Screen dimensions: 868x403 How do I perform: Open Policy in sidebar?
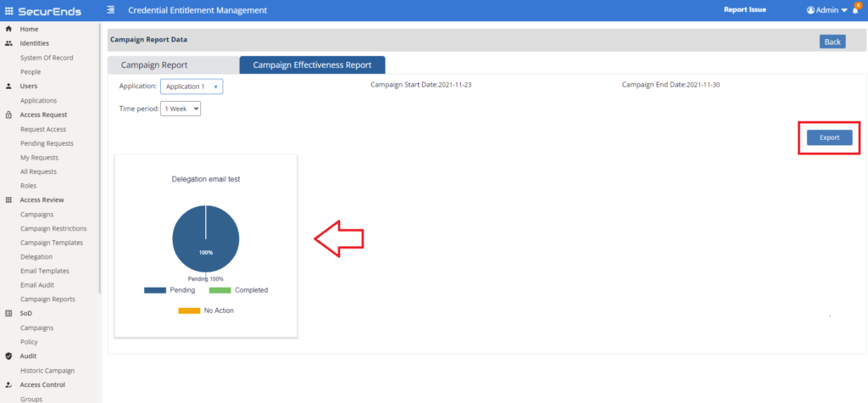coord(29,342)
